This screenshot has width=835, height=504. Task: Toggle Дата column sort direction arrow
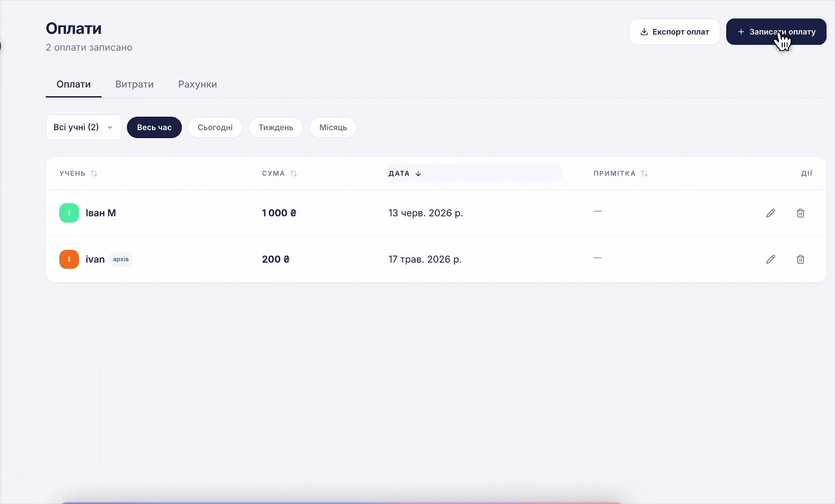click(x=418, y=174)
